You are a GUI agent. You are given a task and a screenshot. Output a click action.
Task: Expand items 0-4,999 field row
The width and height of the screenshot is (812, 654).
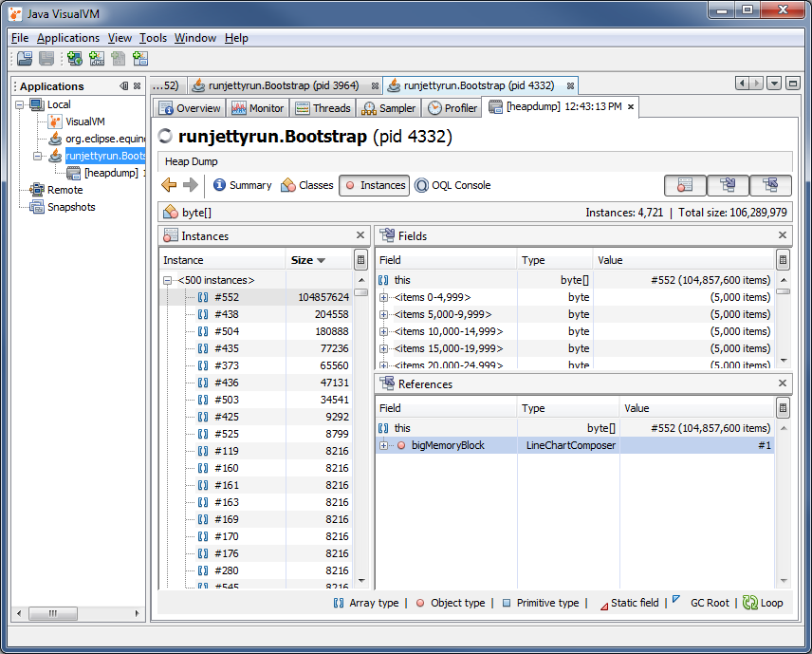[x=383, y=297]
